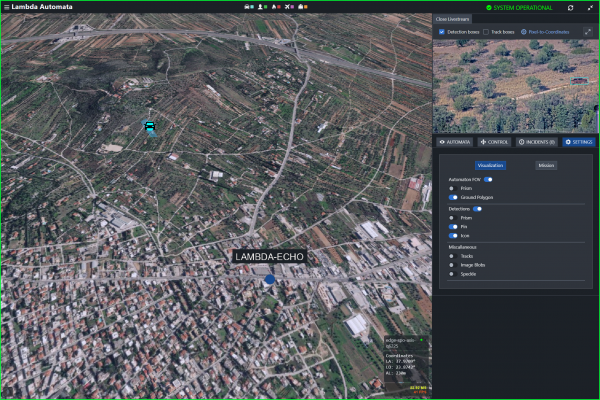Viewport: 600px width, 400px height.
Task: Enable the Image Blobs toggle
Action: pos(451,264)
